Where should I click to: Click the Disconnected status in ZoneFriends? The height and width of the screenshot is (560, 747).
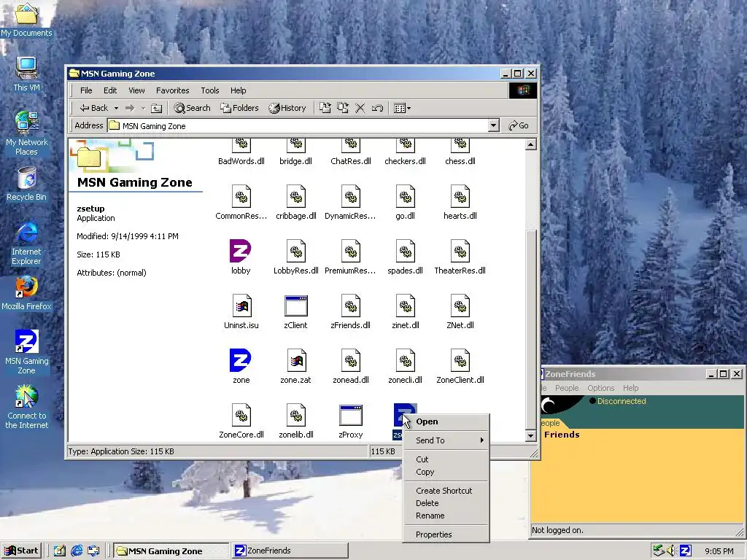(617, 401)
